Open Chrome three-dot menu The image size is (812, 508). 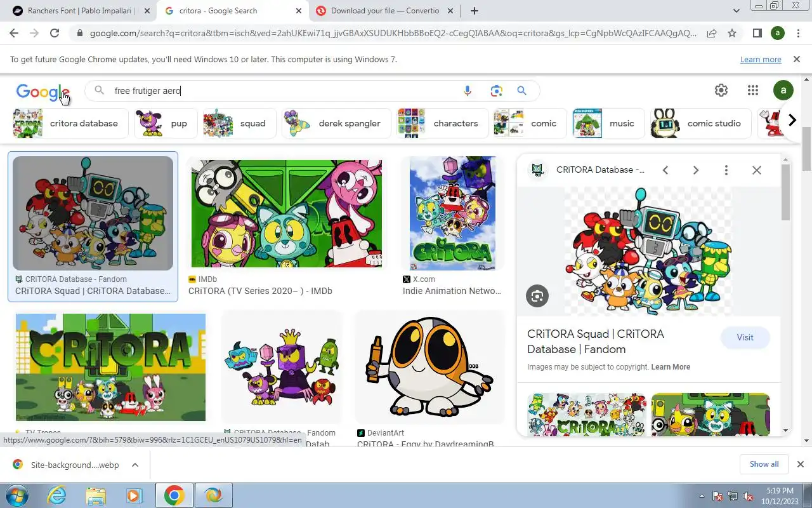pyautogui.click(x=797, y=33)
